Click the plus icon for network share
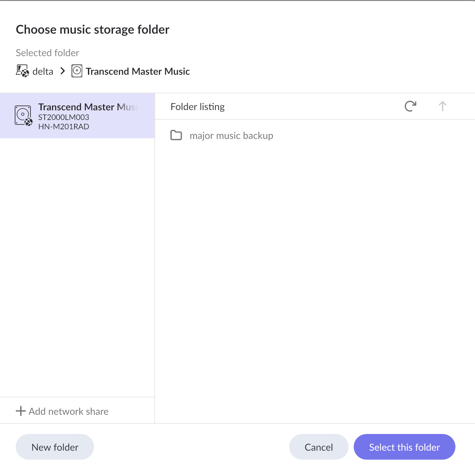 21,411
